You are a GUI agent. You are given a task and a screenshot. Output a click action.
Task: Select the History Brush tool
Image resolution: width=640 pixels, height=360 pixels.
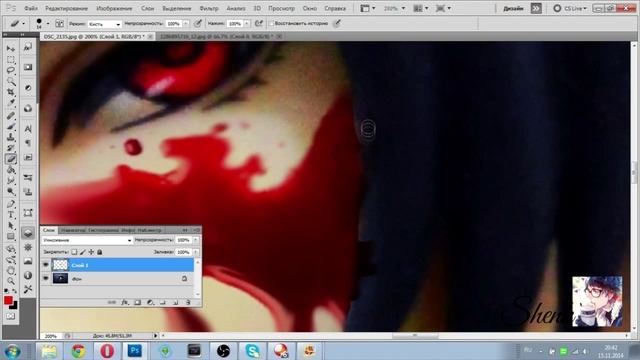pos(11,148)
